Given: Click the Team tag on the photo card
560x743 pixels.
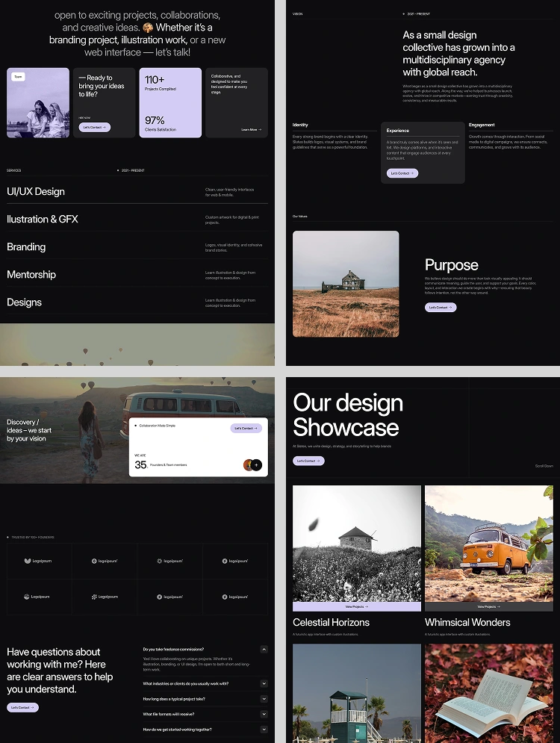Looking at the screenshot, I should click(18, 77).
